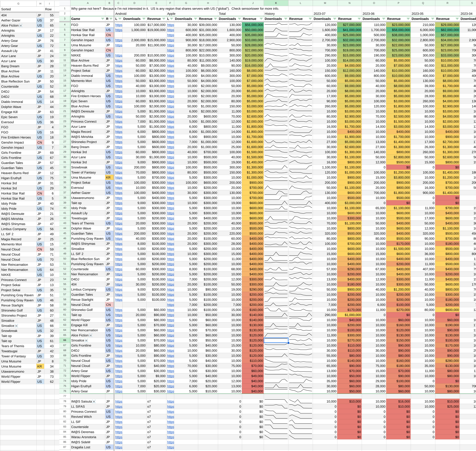Open the Apple L column filter

(172, 19)
